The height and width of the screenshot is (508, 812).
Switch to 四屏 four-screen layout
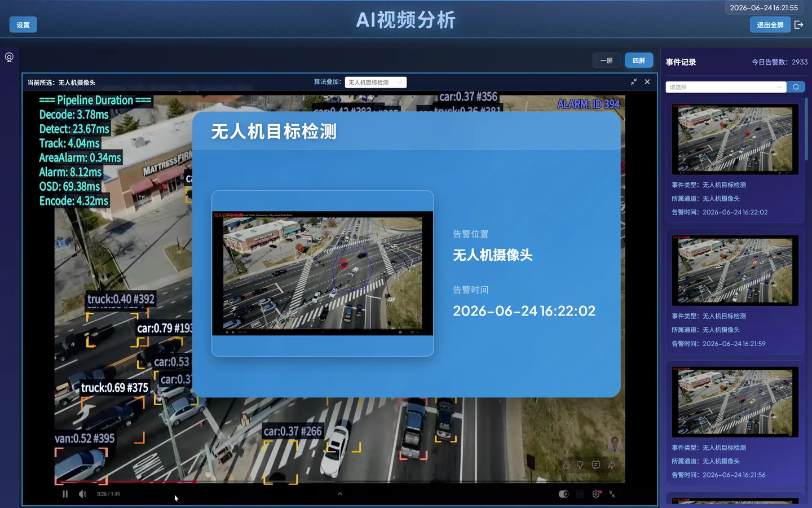(639, 60)
